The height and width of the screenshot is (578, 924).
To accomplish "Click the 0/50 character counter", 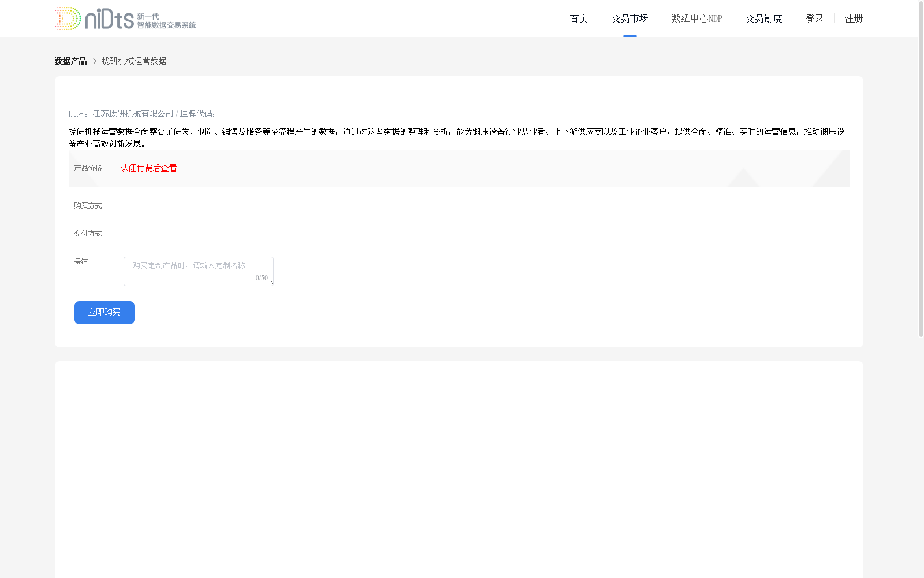I will (262, 278).
